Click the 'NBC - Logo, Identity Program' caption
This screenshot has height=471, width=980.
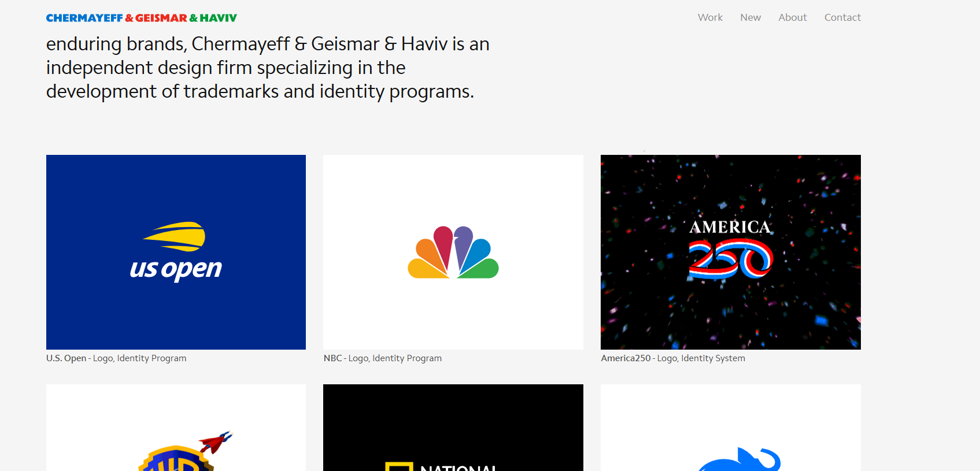tap(383, 358)
